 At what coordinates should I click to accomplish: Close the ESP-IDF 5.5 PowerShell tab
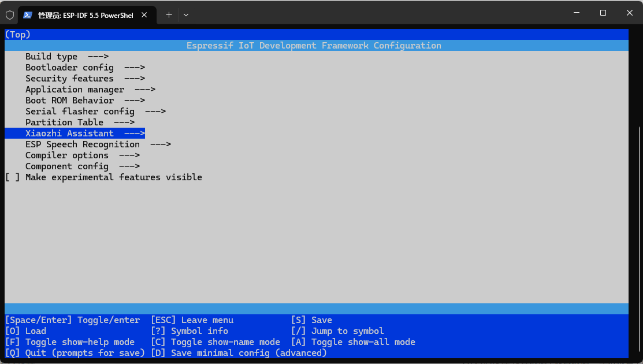[144, 15]
